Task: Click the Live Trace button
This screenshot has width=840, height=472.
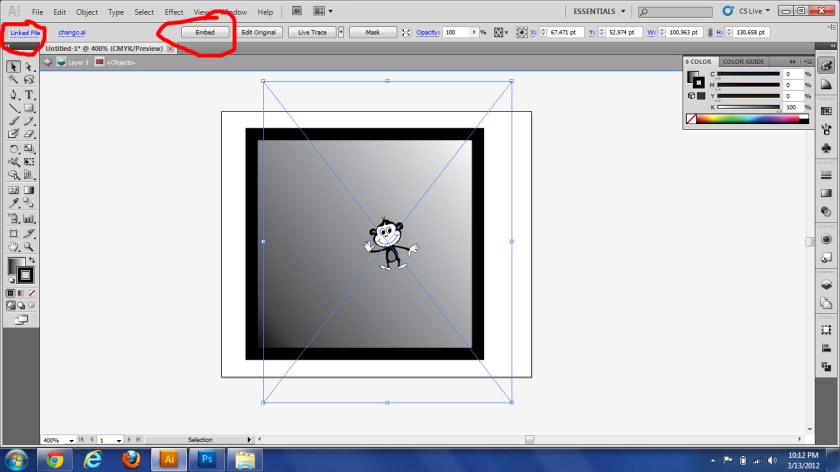Action: click(312, 32)
